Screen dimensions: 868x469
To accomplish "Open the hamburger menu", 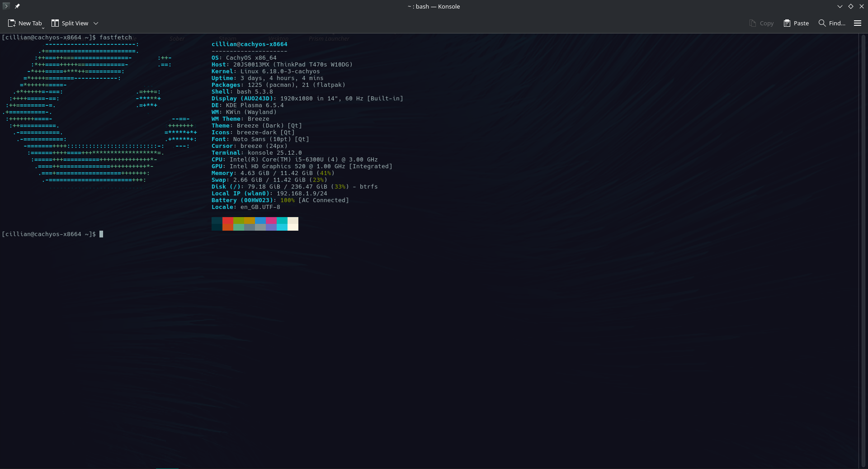I will (857, 23).
